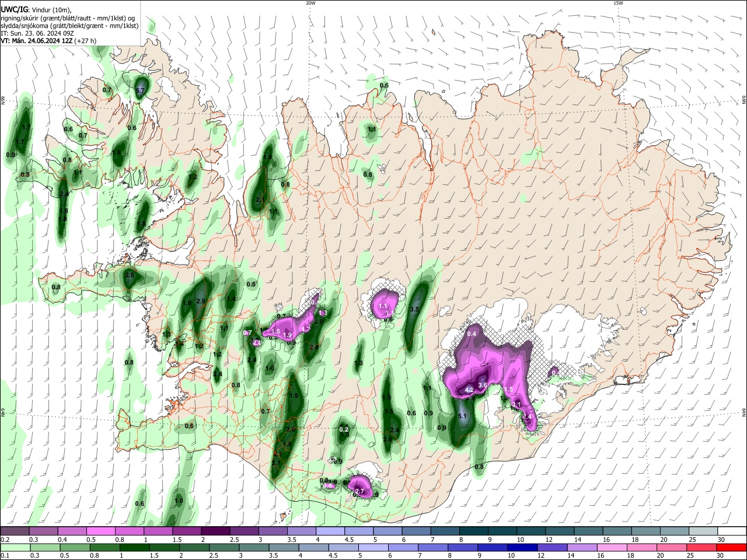
Task: Click the valid time 'VT: Mán. 24.06.2024 12Z (+27 h)'
Action: 48,41
